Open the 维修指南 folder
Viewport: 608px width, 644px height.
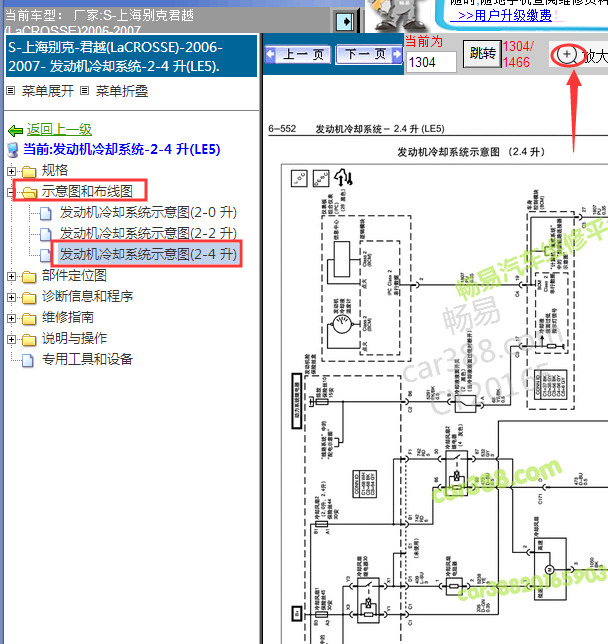point(68,317)
